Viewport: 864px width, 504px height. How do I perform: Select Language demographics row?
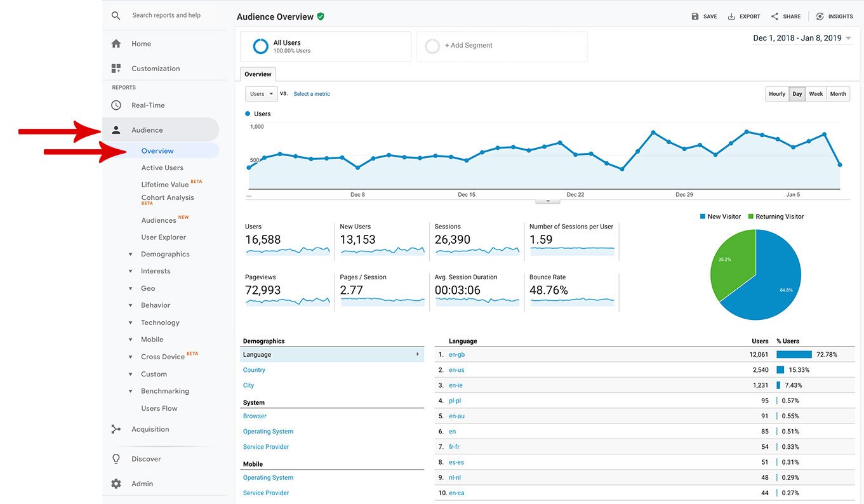332,355
